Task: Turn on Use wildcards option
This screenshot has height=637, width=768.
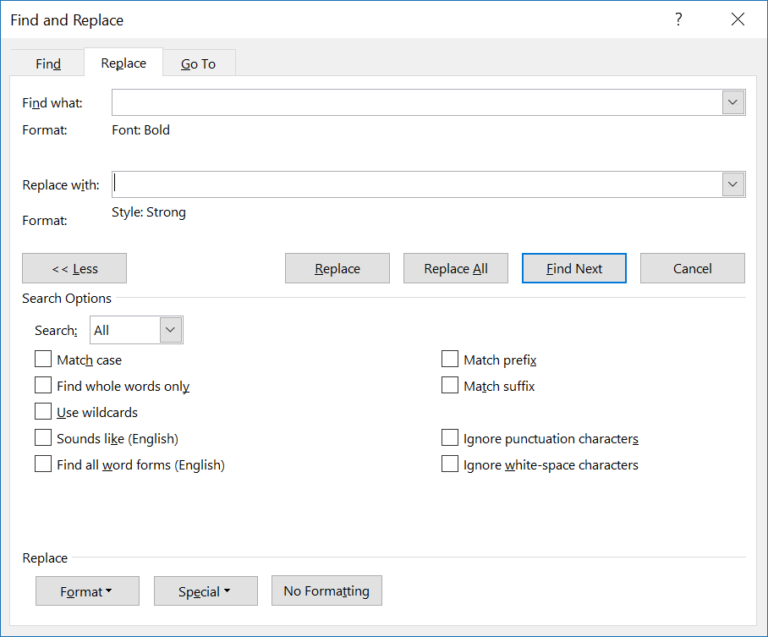Action: pos(43,411)
